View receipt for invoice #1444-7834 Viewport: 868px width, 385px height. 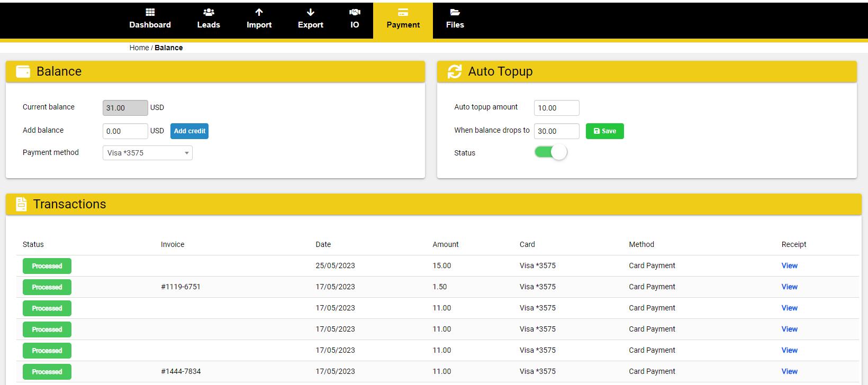(789, 371)
